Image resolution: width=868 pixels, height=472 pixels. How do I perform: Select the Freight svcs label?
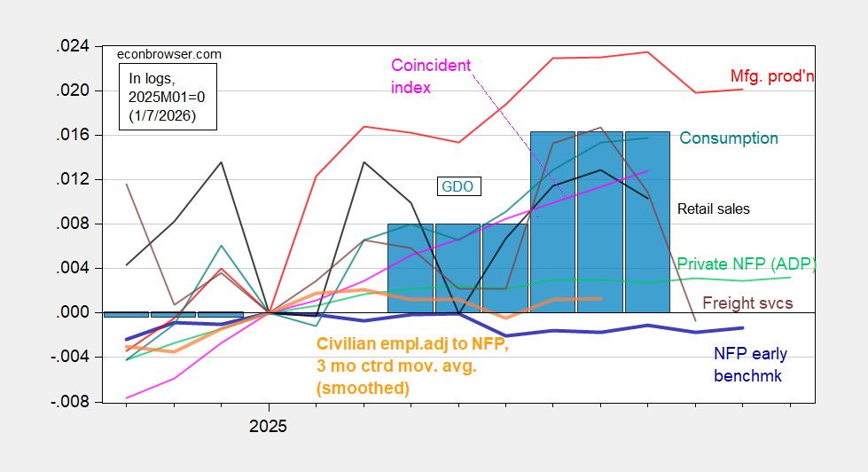pyautogui.click(x=747, y=303)
